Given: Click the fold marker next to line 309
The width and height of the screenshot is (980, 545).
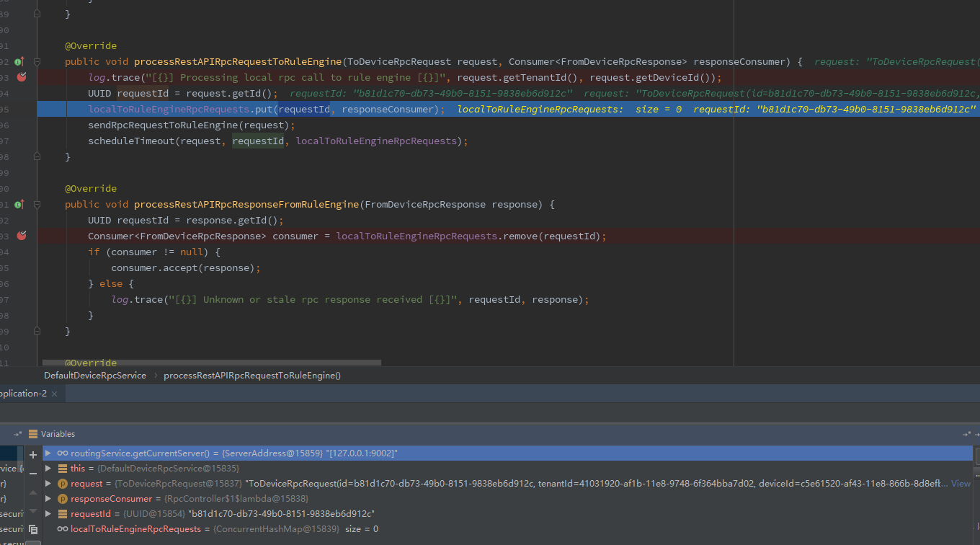Looking at the screenshot, I should coord(37,331).
